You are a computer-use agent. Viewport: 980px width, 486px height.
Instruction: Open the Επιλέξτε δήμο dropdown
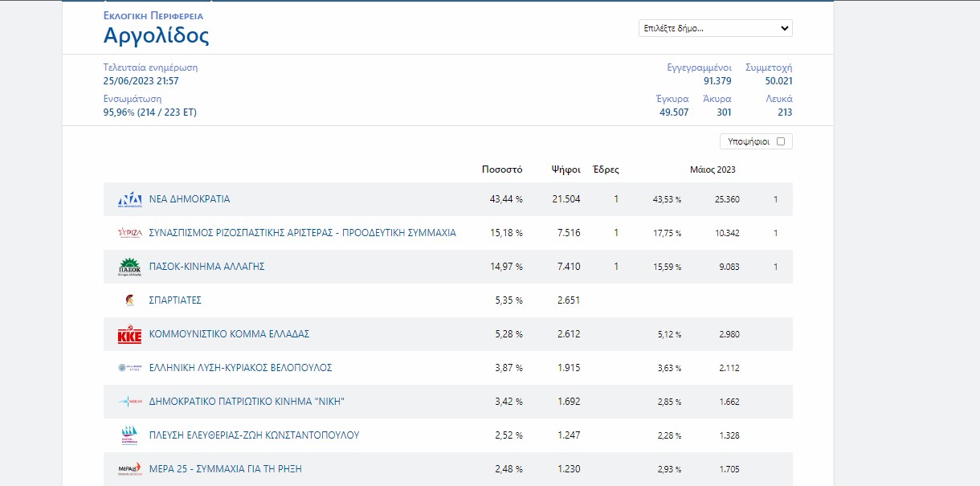point(715,28)
